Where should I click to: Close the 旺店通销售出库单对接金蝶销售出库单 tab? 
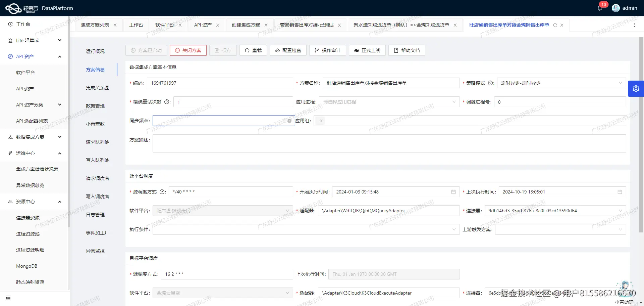(562, 25)
